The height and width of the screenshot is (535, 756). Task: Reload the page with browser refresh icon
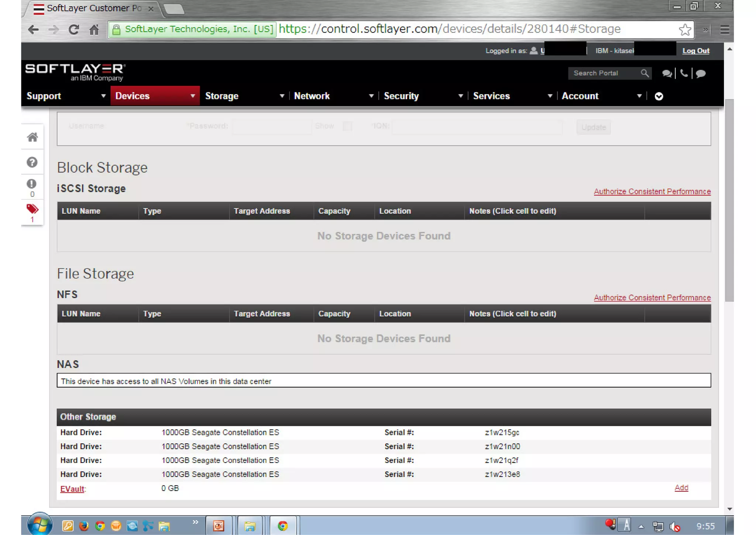74,30
